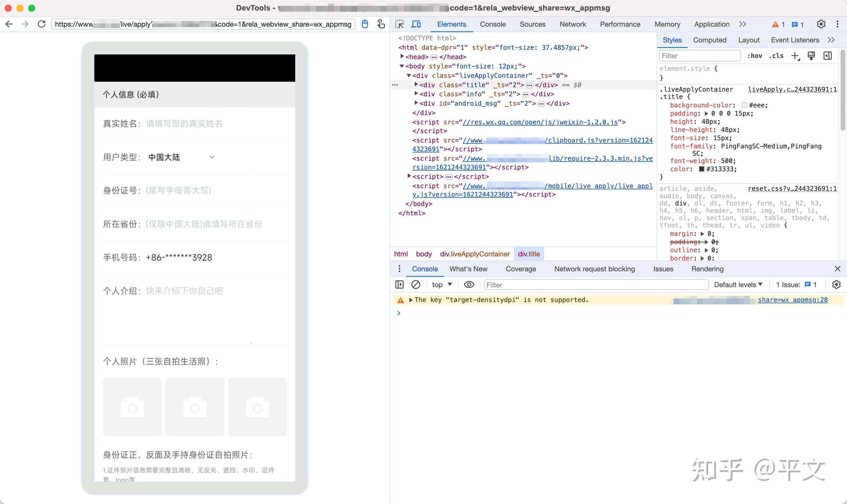This screenshot has width=847, height=504.
Task: Toggle the live expression eye icon
Action: [x=469, y=284]
